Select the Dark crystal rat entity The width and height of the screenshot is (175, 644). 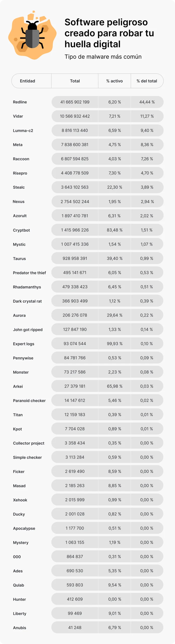[x=27, y=301]
